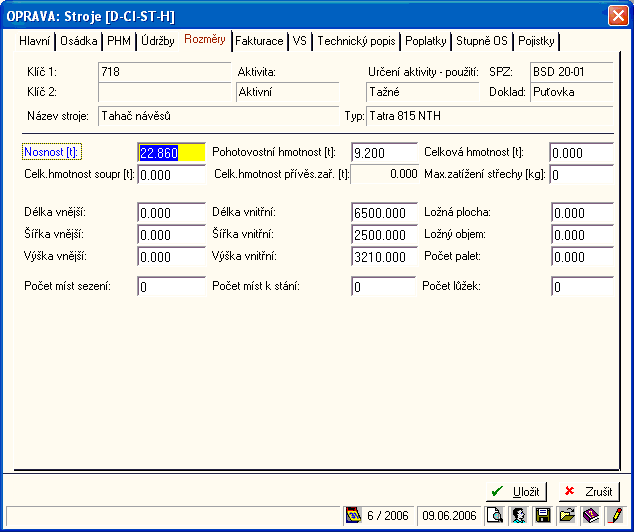Open the Stupně OS tab
This screenshot has width=634, height=532.
[x=482, y=41]
